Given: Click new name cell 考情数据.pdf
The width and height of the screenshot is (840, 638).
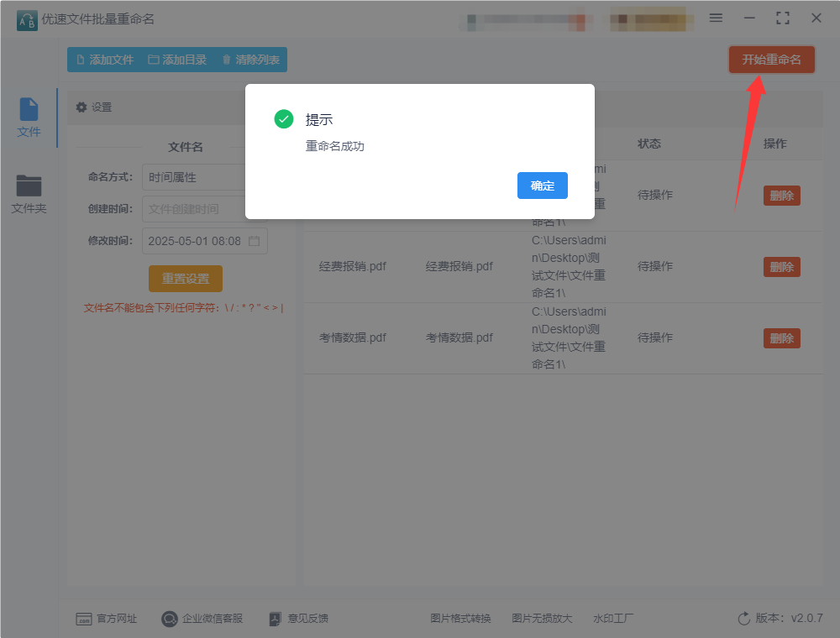Looking at the screenshot, I should pos(459,337).
